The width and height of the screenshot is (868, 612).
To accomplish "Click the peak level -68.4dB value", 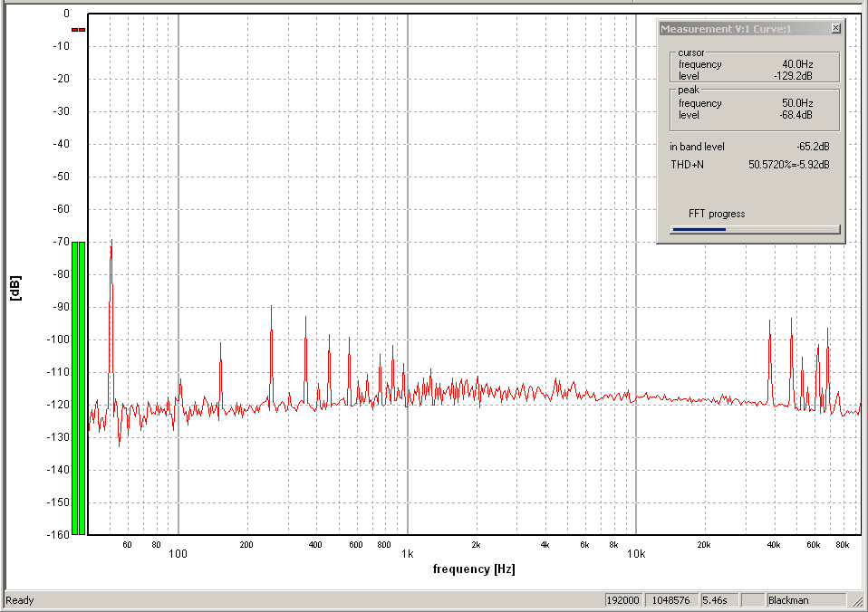I will pyautogui.click(x=796, y=115).
